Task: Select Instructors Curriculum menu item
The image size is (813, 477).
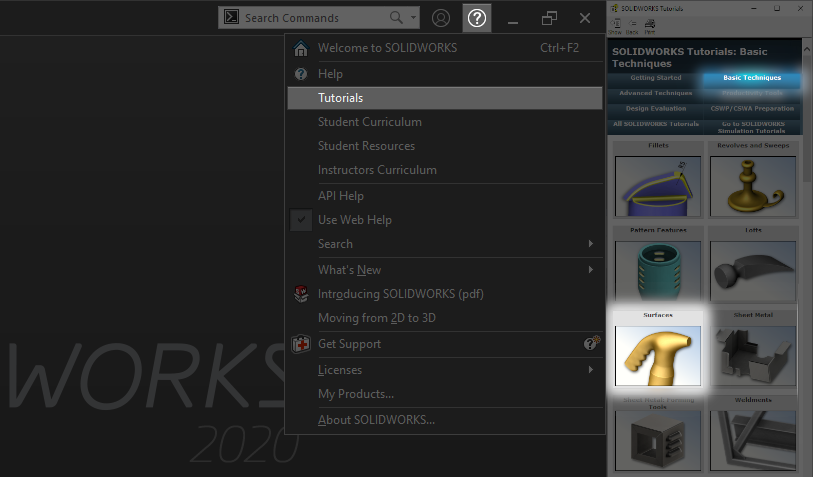Action: click(x=445, y=170)
